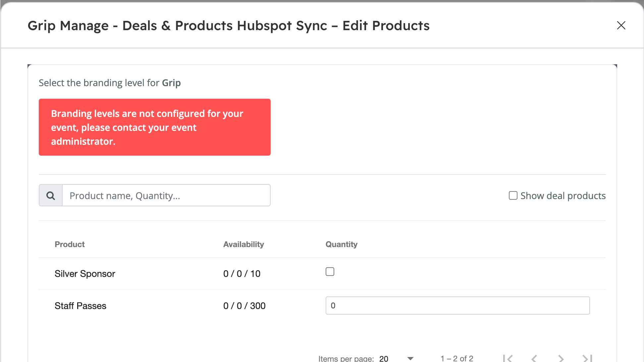This screenshot has width=644, height=362.
Task: Select the Silver Sponsor product name
Action: click(x=85, y=274)
